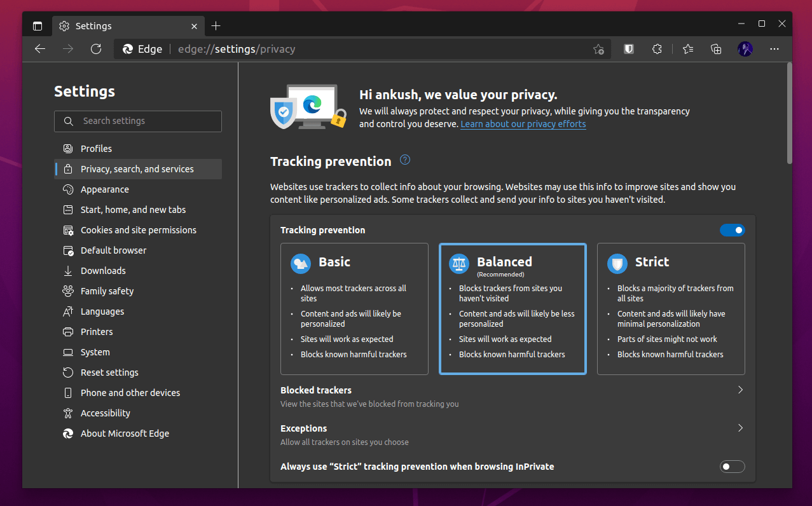Click the Tracking prevention help icon
Screen dimensions: 812x506
(x=405, y=160)
